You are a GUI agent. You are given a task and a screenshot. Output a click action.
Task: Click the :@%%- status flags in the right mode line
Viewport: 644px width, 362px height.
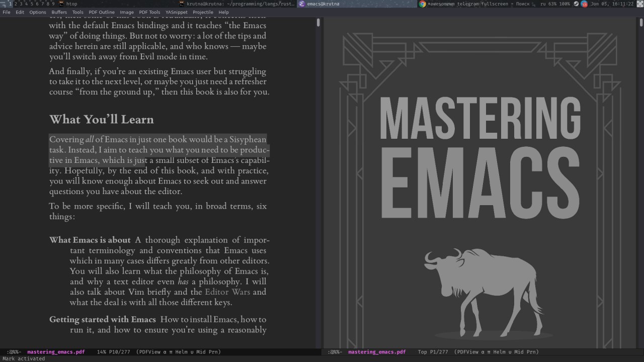coord(335,352)
